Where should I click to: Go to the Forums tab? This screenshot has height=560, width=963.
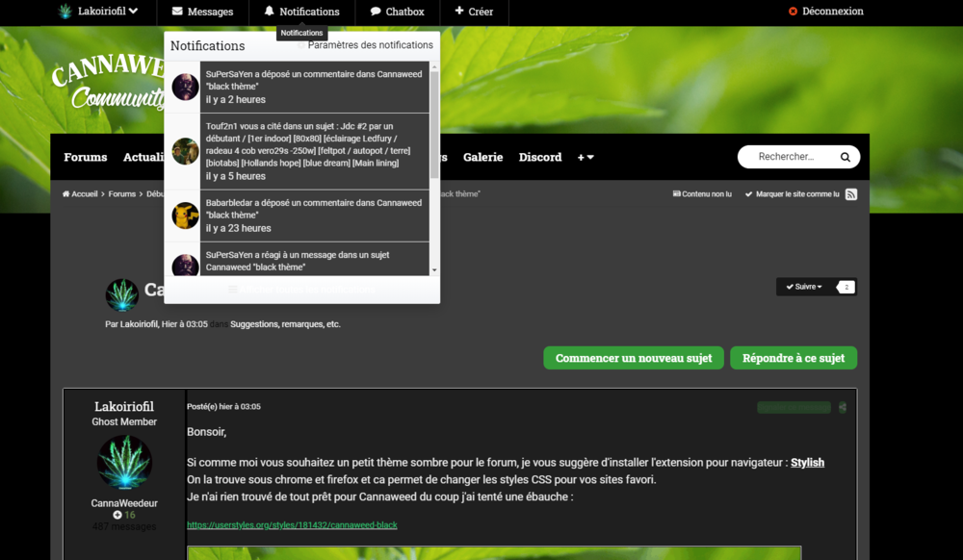86,157
